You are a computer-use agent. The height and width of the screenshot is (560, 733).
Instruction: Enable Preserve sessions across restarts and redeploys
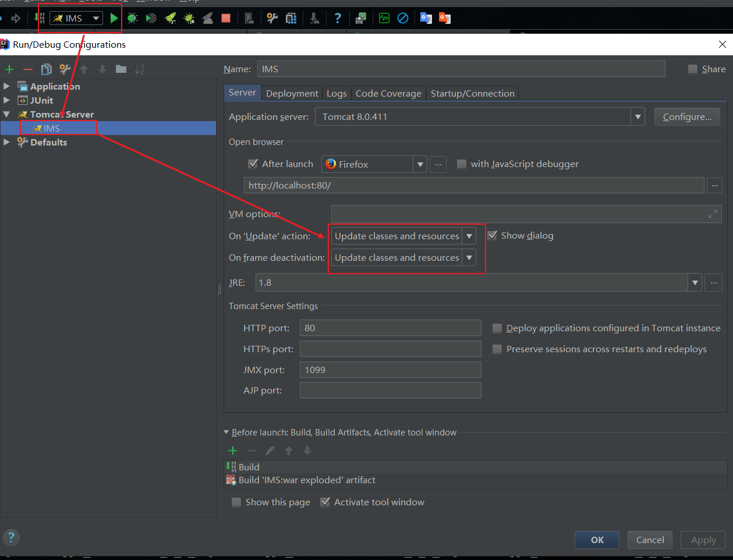coord(497,349)
